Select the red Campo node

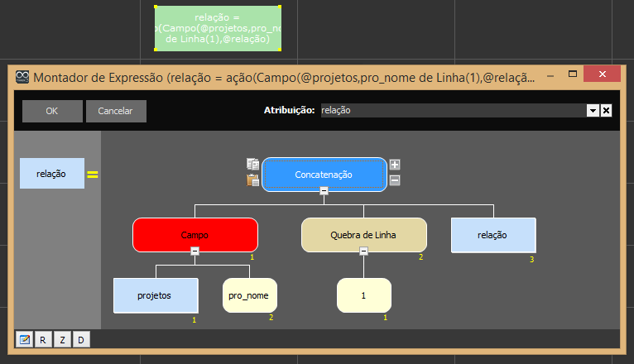tap(195, 234)
